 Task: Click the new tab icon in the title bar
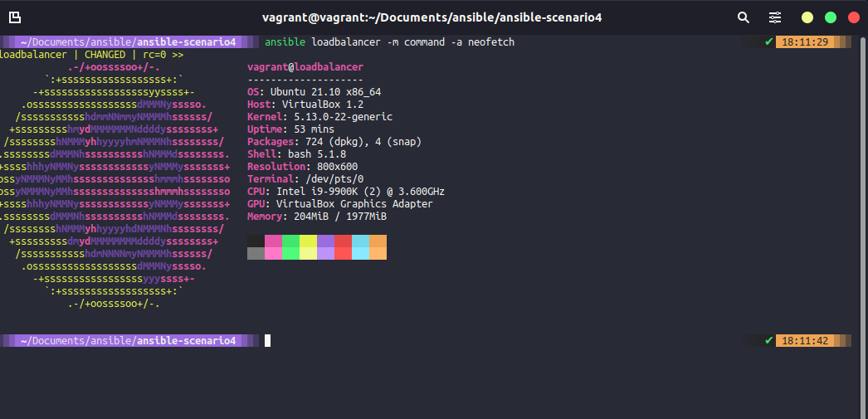click(x=15, y=17)
